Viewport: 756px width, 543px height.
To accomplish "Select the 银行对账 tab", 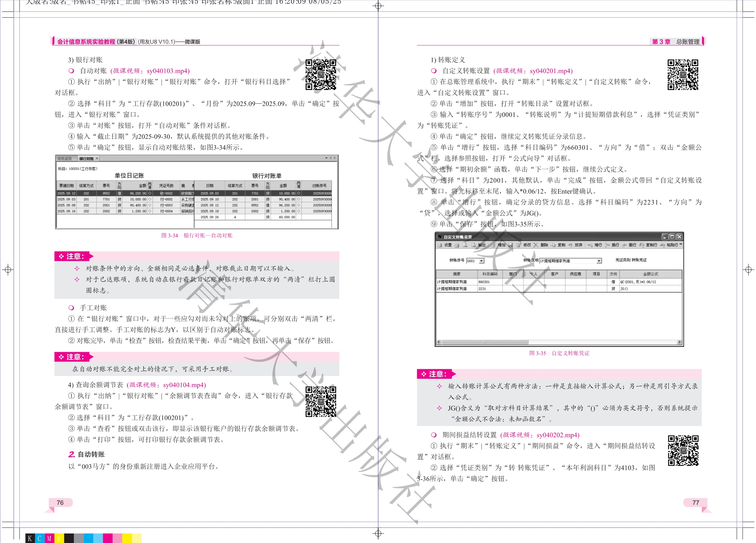I will [x=86, y=158].
